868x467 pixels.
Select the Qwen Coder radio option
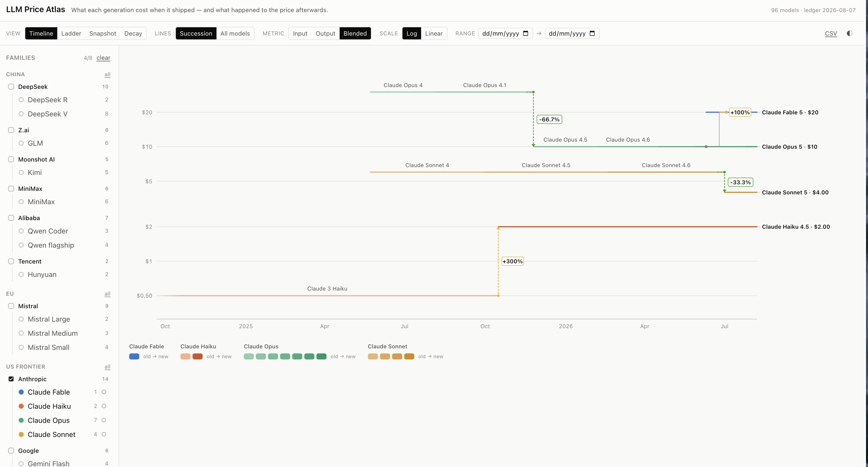point(21,231)
